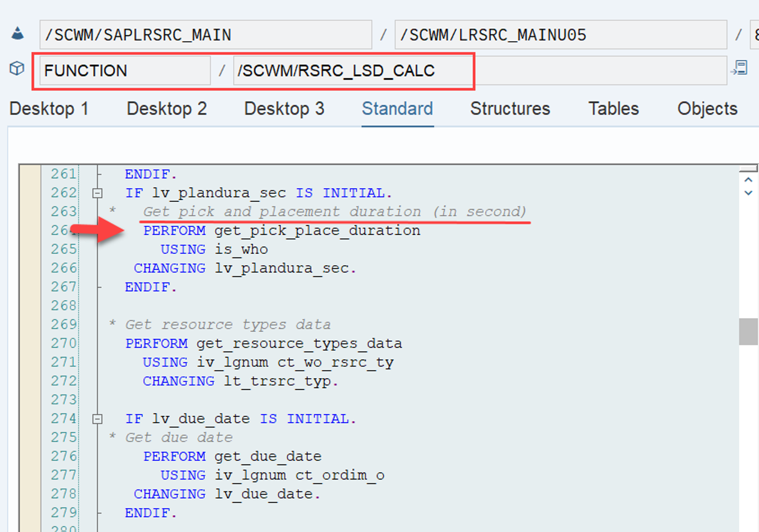Click 'CHANGING lv_plandura_sec.' line
The width and height of the screenshot is (759, 532).
click(x=245, y=268)
